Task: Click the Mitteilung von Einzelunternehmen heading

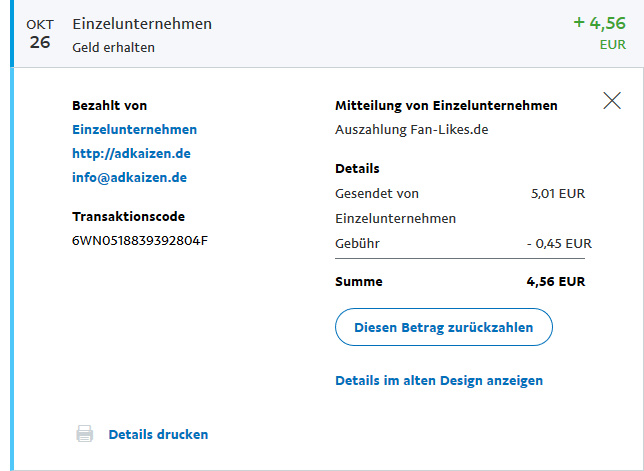Action: [x=446, y=105]
